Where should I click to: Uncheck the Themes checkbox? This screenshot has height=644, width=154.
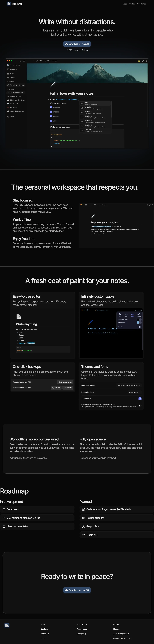pyautogui.click(x=51, y=107)
